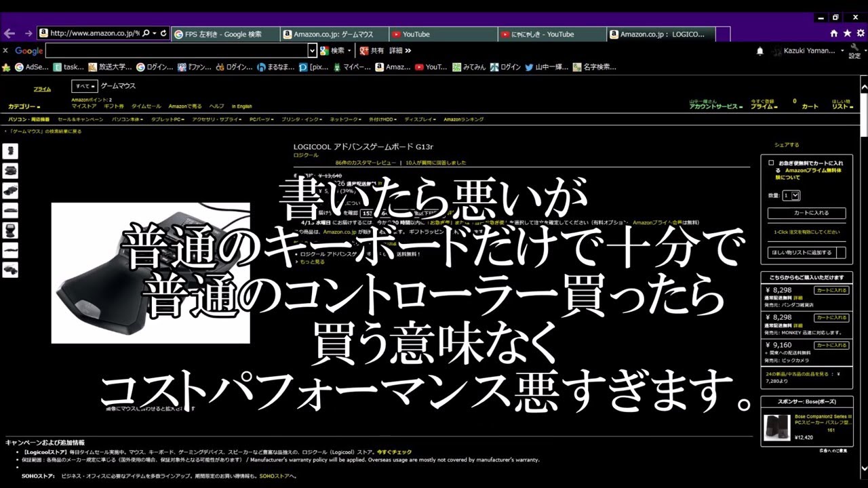The height and width of the screenshot is (488, 868).
Task: Open address bar autocomplete dropdown arrow
Action: pyautogui.click(x=155, y=33)
